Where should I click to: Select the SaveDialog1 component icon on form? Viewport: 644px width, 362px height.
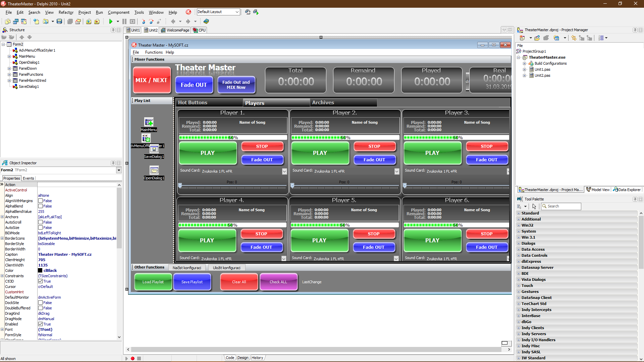154,149
